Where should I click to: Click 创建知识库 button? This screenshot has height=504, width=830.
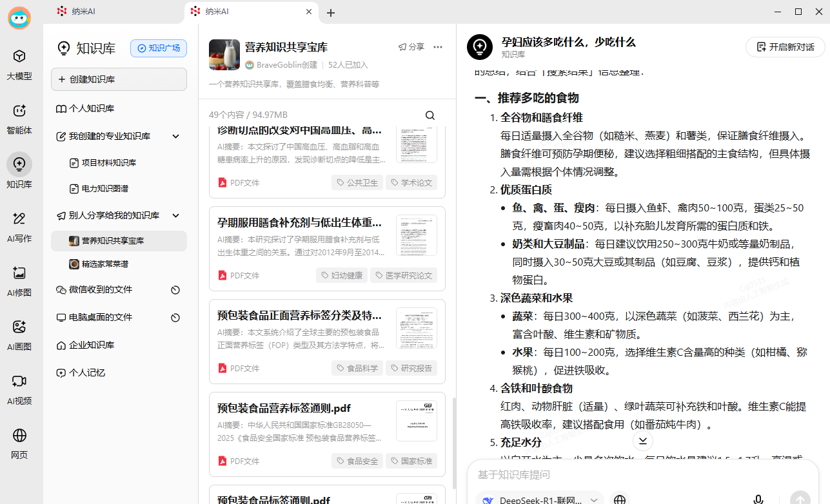[x=119, y=79]
